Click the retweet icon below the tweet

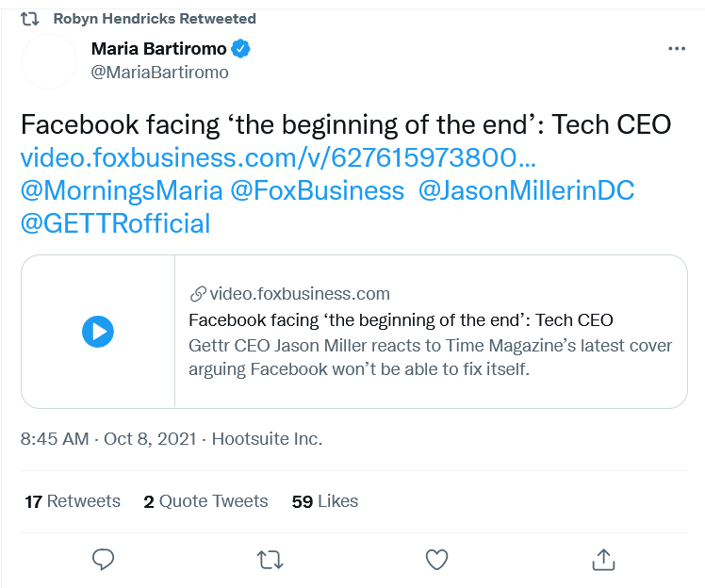click(x=270, y=560)
